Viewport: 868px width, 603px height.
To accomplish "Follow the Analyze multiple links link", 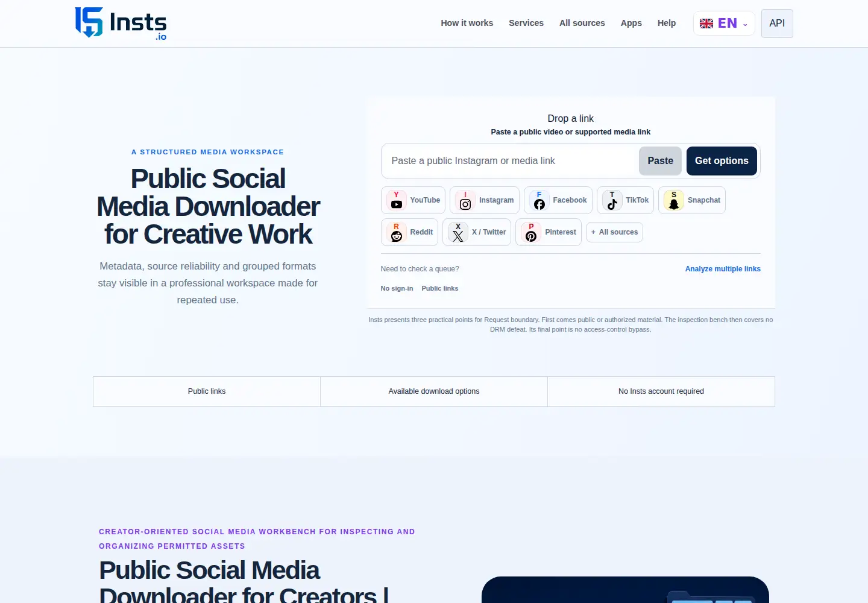I will pos(723,269).
